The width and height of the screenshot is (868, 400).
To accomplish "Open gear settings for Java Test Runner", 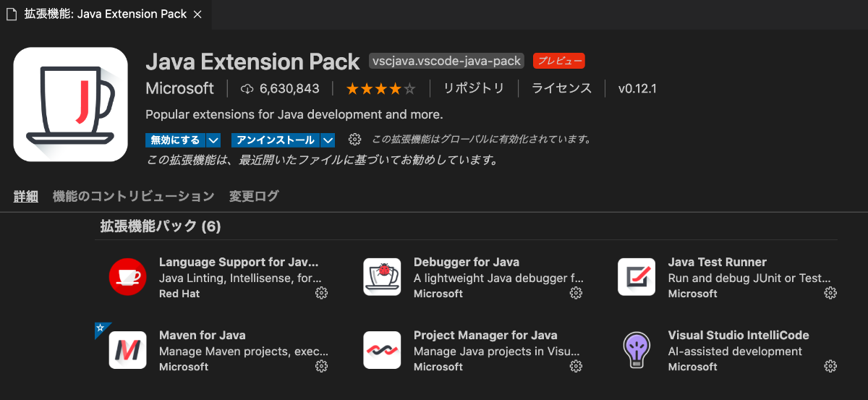I will (x=830, y=293).
